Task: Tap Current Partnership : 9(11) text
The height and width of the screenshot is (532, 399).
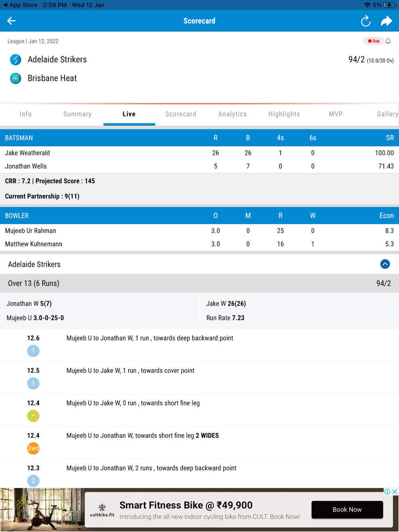Action: 42,196
